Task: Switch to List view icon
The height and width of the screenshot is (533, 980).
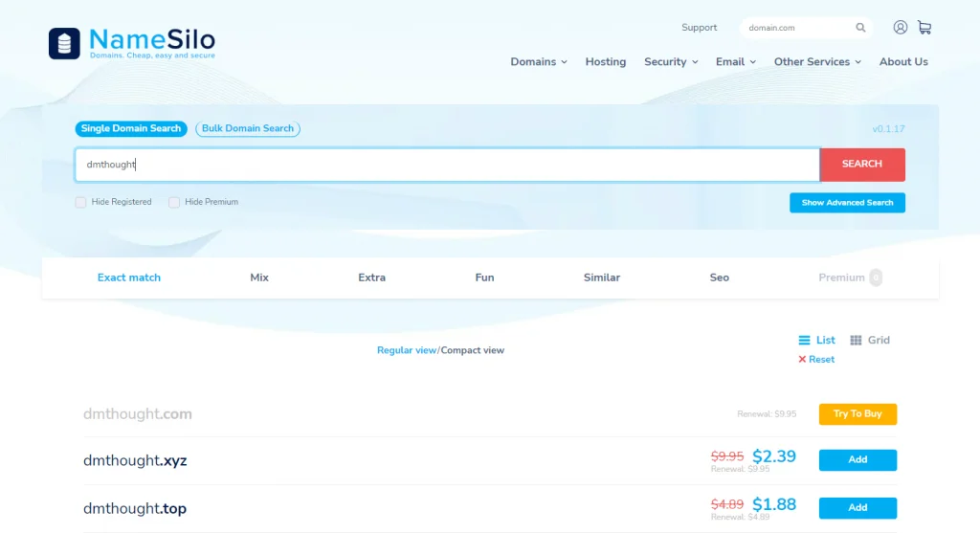Action: [x=804, y=341]
